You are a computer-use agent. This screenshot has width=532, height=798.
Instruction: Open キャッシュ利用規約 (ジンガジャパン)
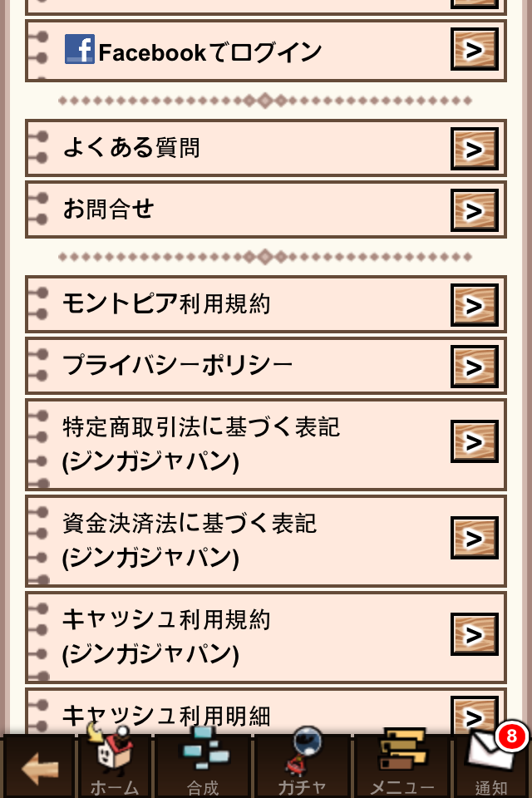point(166,637)
